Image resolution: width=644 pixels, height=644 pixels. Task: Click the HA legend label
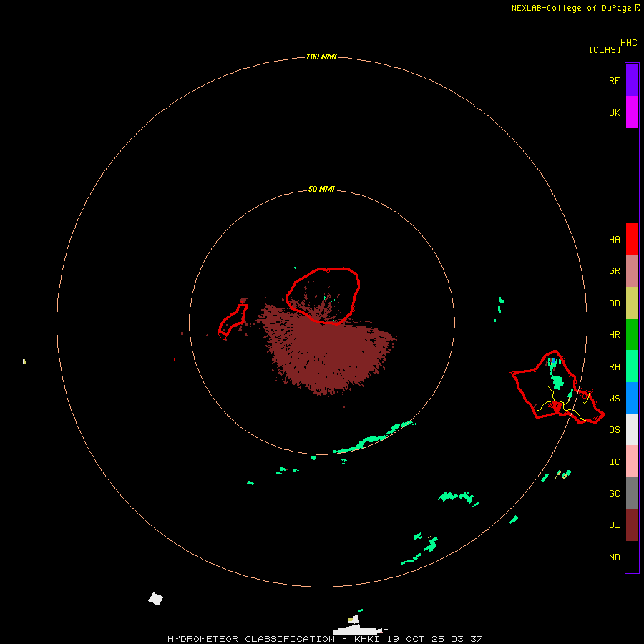(x=614, y=239)
